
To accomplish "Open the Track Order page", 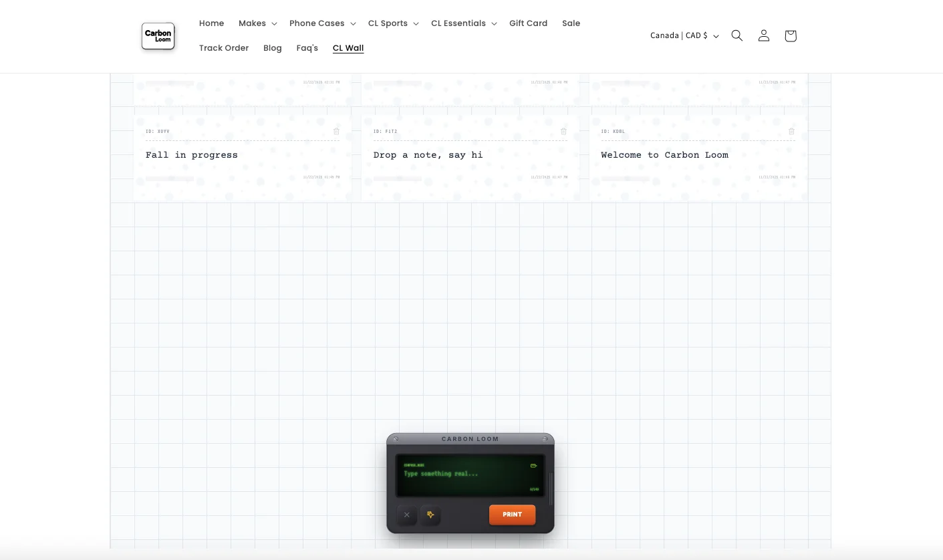I will tap(224, 48).
